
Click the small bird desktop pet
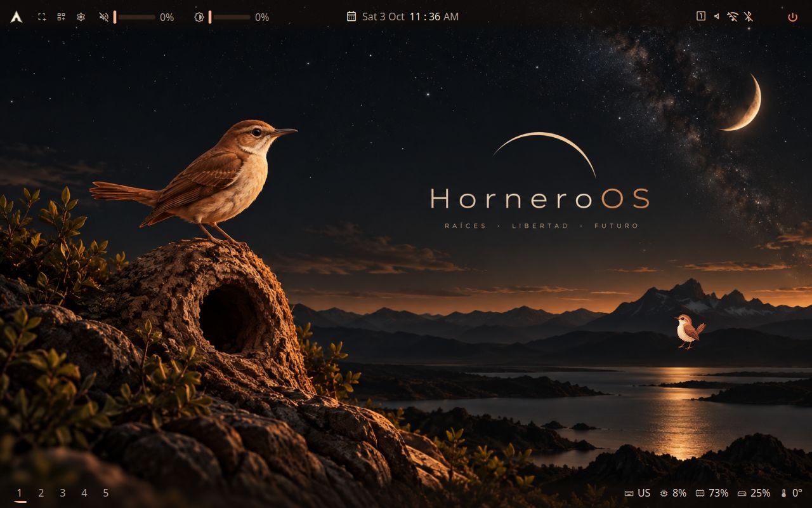click(690, 331)
